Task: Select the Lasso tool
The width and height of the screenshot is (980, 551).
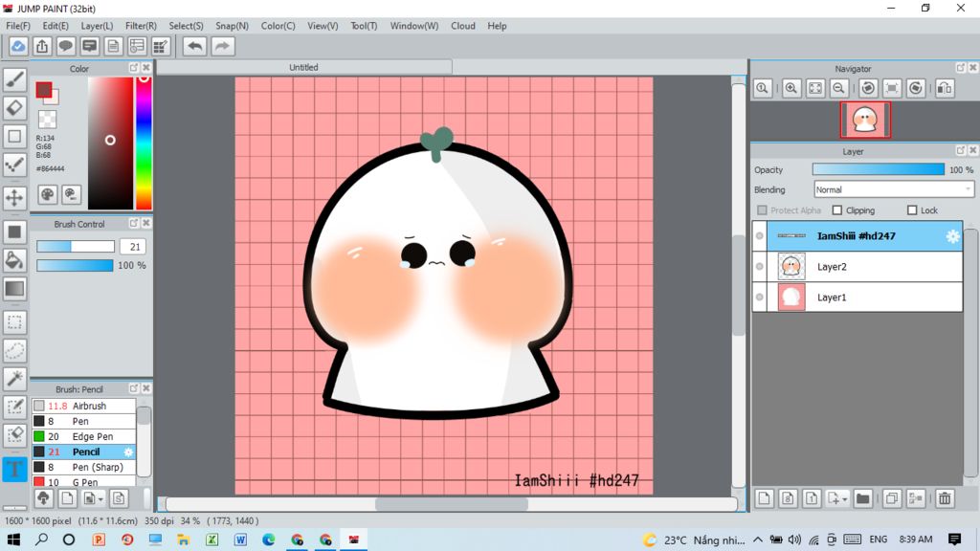Action: [15, 350]
